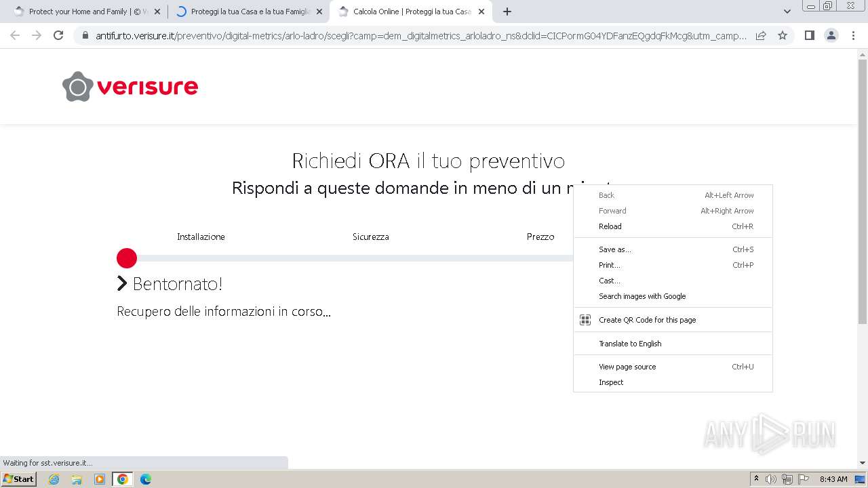Click the volume speaker tray icon
The height and width of the screenshot is (488, 868).
771,479
